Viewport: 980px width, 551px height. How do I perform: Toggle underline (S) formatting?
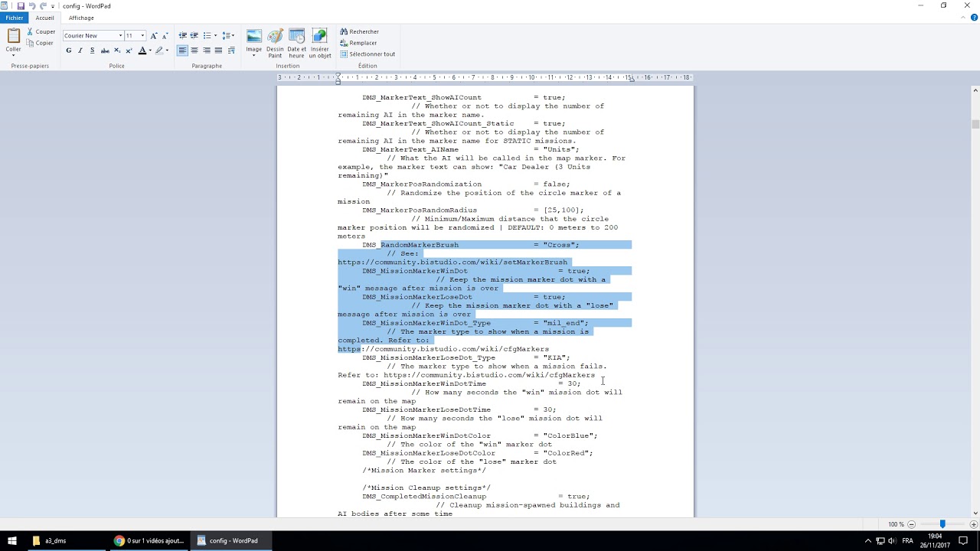click(x=92, y=51)
